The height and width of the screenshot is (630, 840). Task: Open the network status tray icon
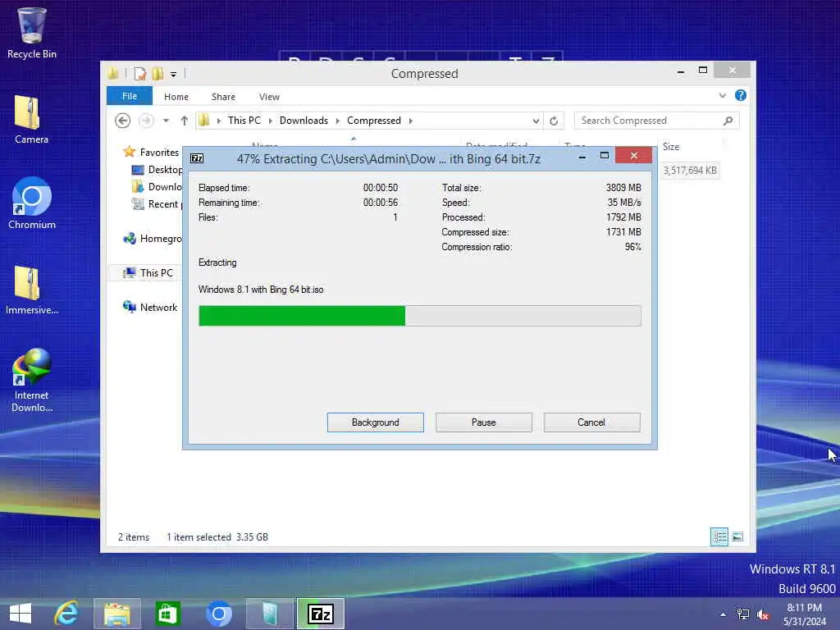coord(743,614)
